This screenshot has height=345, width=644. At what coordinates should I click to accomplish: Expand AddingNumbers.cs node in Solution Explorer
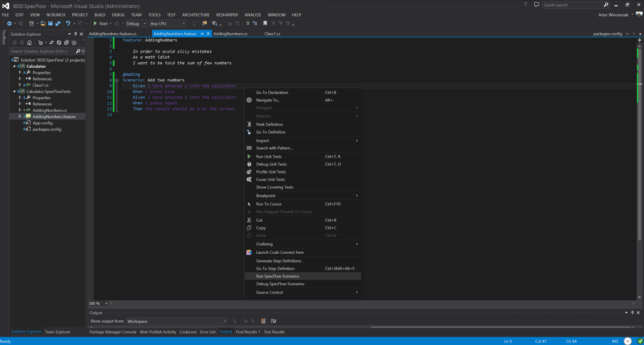20,110
